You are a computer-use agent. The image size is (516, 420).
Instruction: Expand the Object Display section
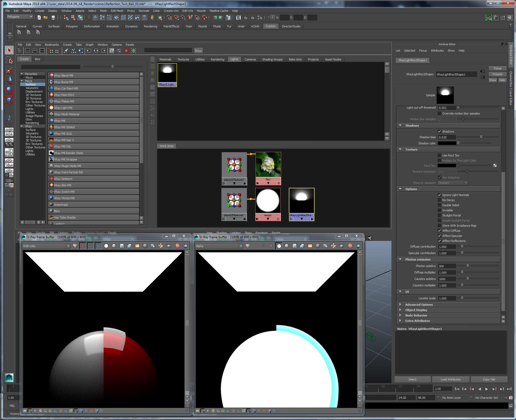(400, 310)
